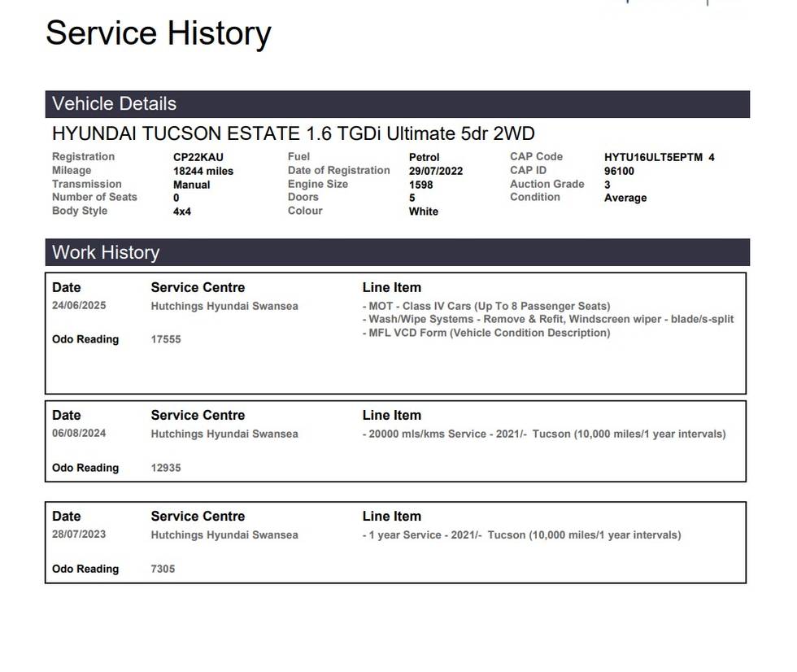Image resolution: width=797 pixels, height=672 pixels.
Task: Select the "Date of Registration" label
Action: point(339,170)
